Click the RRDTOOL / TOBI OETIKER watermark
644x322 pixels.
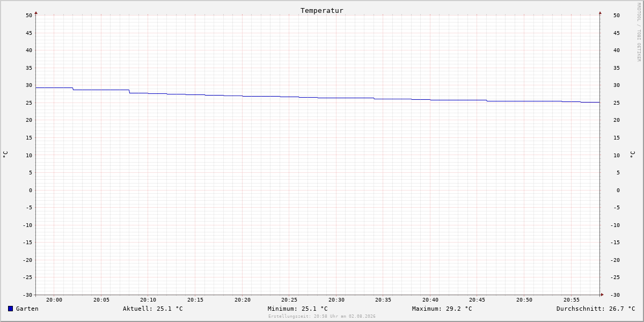[639, 32]
